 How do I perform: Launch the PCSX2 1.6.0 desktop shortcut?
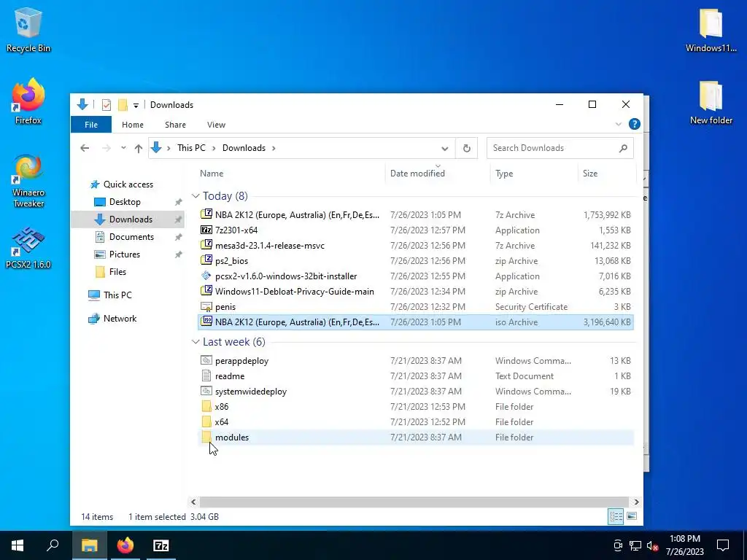tap(28, 248)
